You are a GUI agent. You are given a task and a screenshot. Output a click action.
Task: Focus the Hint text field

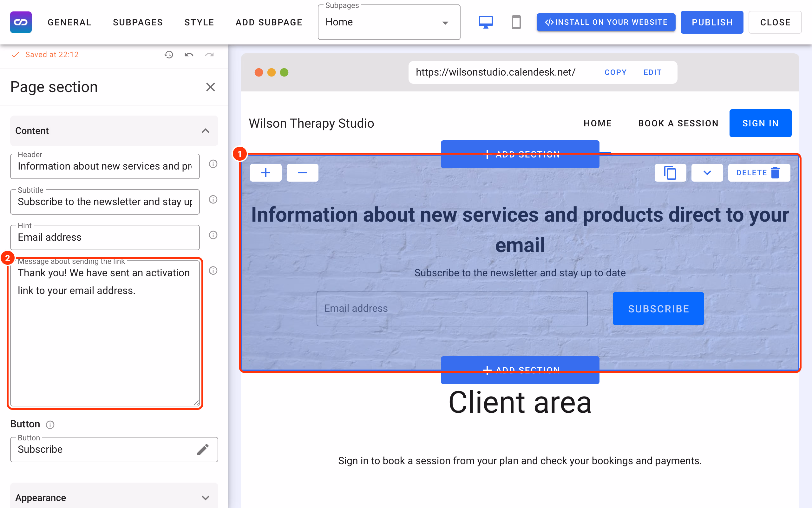105,237
